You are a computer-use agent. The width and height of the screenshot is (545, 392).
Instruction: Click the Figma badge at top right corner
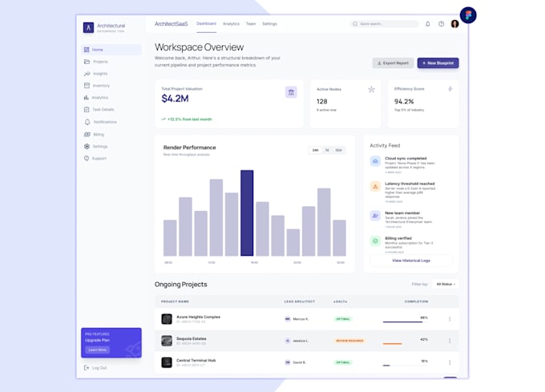[468, 15]
